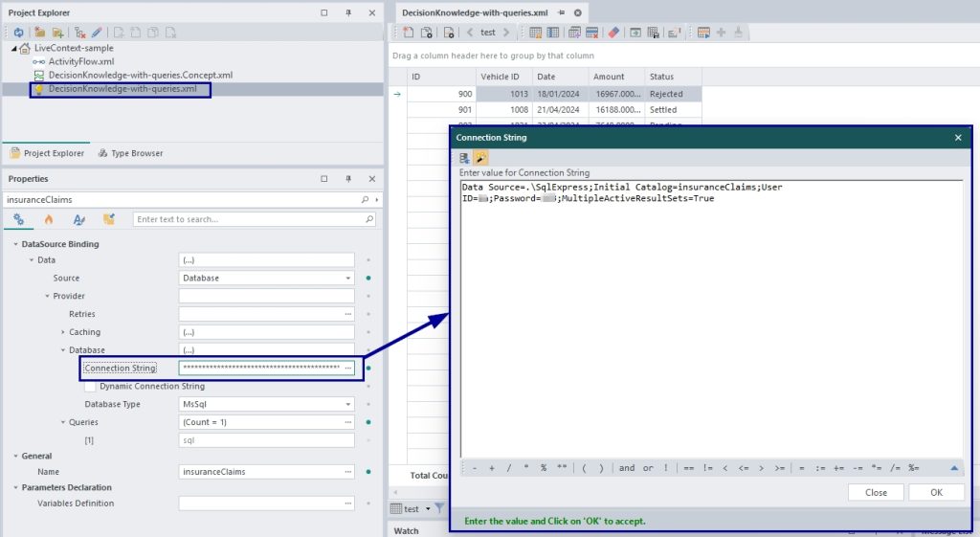This screenshot has width=980, height=537.
Task: Insert the 'or' operator in expression bar
Action: pos(648,468)
